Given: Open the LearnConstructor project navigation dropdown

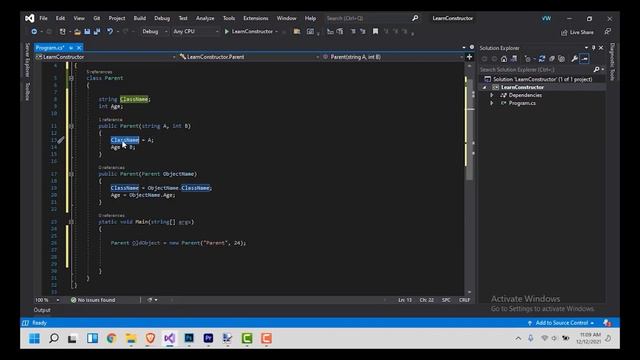Looking at the screenshot, I should point(106,57).
